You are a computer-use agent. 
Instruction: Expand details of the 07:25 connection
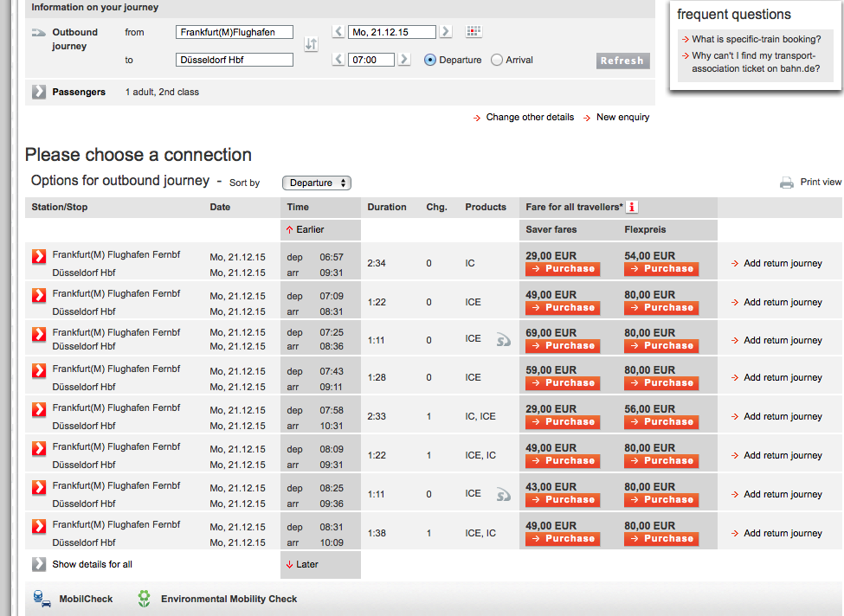coord(39,334)
